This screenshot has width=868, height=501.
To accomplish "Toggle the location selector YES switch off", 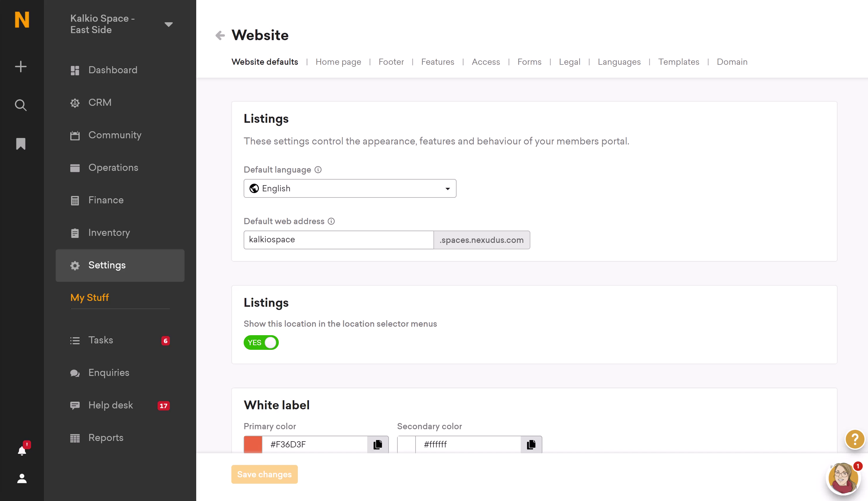I will tap(261, 342).
